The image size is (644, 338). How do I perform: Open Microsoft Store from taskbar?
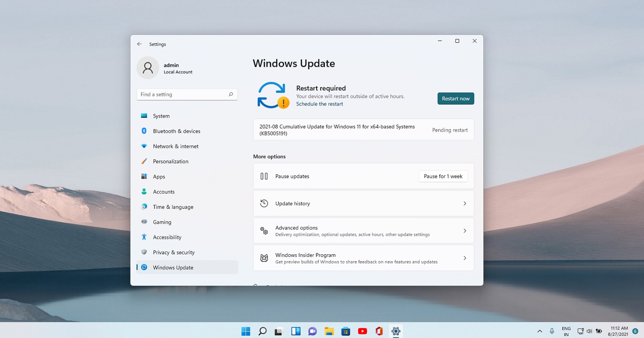[x=346, y=331]
